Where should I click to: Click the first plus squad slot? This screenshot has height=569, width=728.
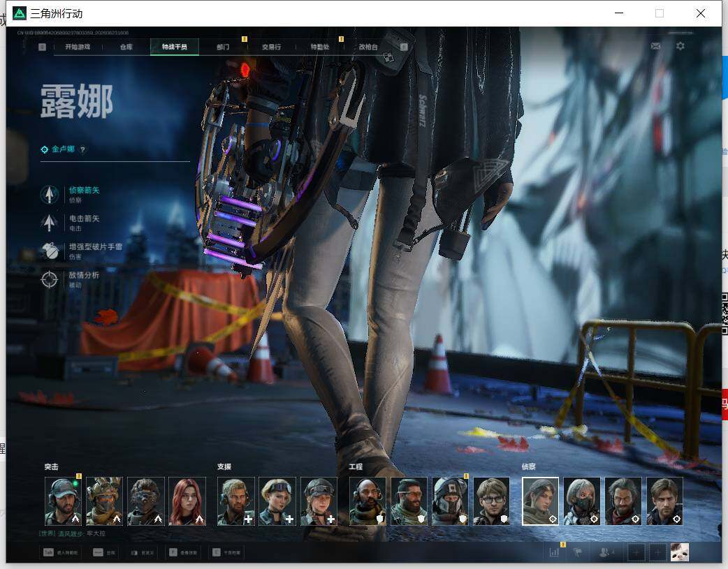click(x=636, y=552)
